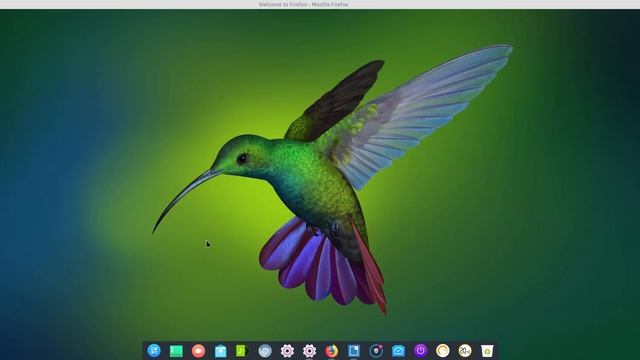Viewport: 640px width, 360px height.
Task: Launch the green music player dock icon
Action: coord(242,351)
